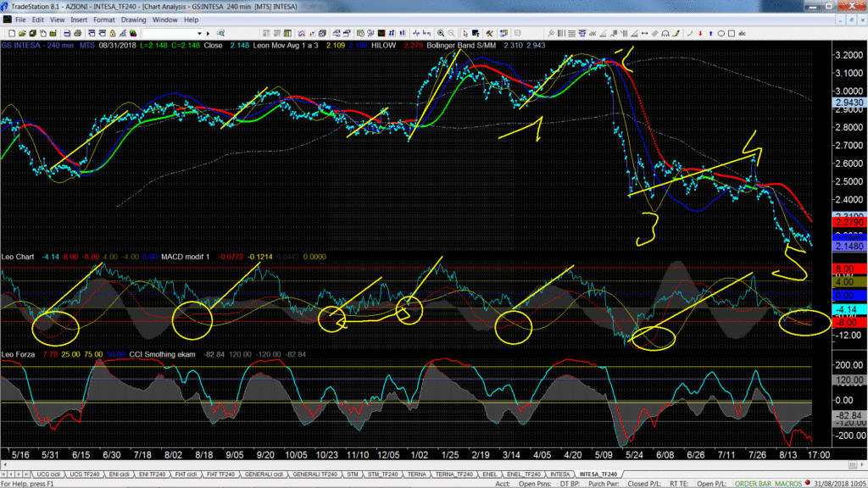Open the Format menu
Image resolution: width=868 pixels, height=488 pixels.
pyautogui.click(x=103, y=20)
